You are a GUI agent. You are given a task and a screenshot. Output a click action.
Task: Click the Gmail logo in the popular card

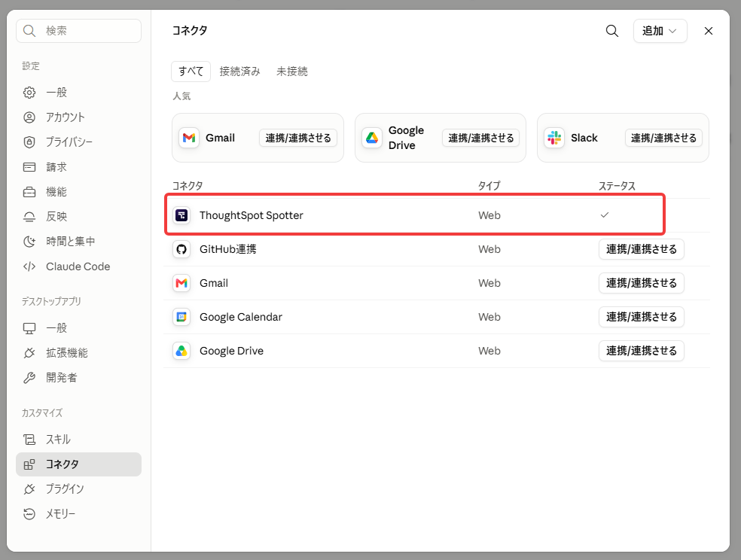pos(189,138)
